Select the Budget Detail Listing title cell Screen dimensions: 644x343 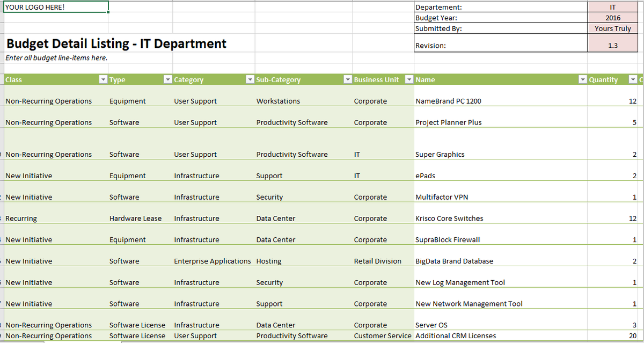[116, 43]
